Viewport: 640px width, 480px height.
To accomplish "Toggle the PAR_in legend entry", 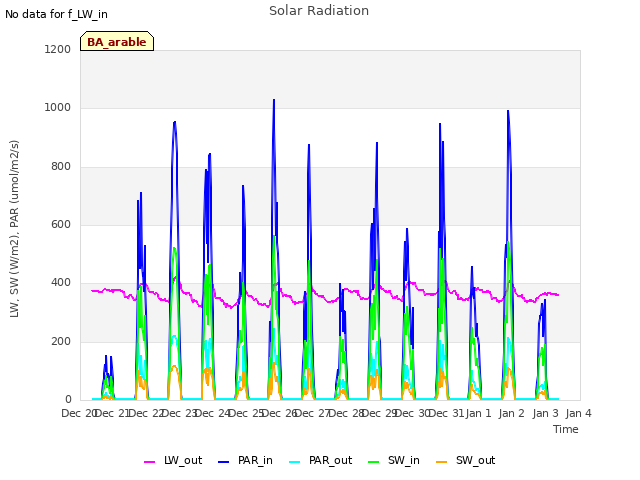I will click(x=245, y=460).
